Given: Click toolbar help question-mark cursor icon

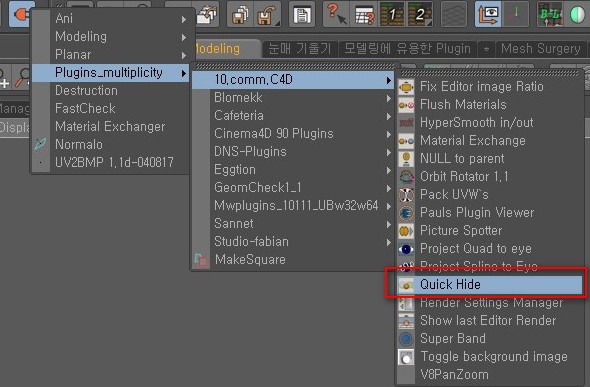Looking at the screenshot, I should (x=336, y=14).
